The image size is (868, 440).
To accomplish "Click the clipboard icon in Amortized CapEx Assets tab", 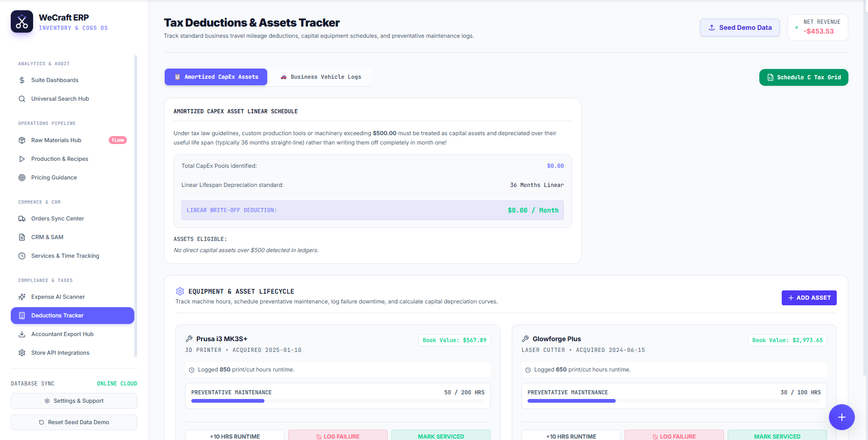I will [177, 77].
